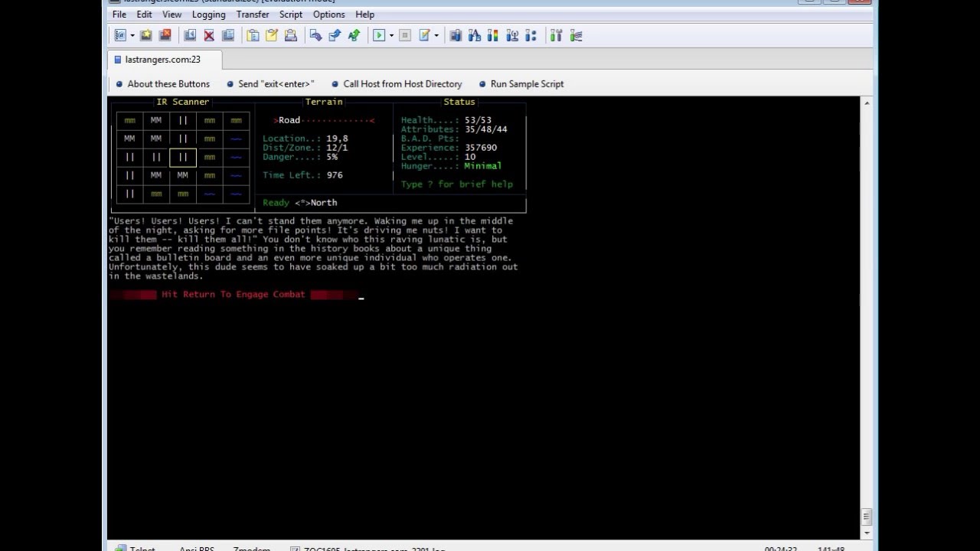This screenshot has height=551, width=980.
Task: Click the edit notepad pencil icon
Action: click(424, 35)
